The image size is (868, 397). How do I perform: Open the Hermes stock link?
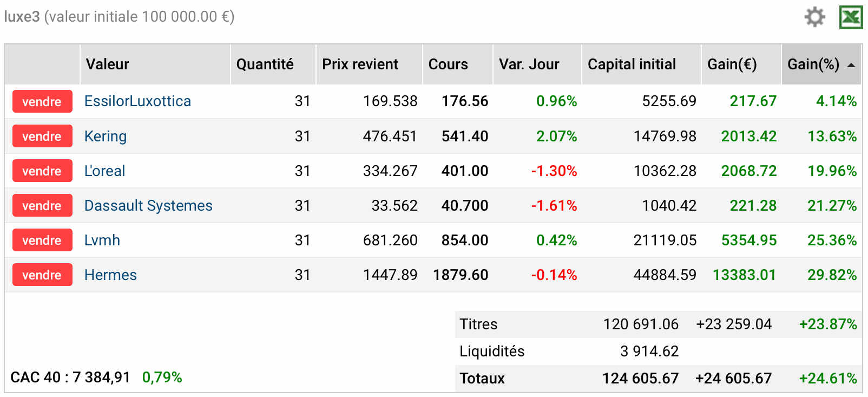(110, 275)
